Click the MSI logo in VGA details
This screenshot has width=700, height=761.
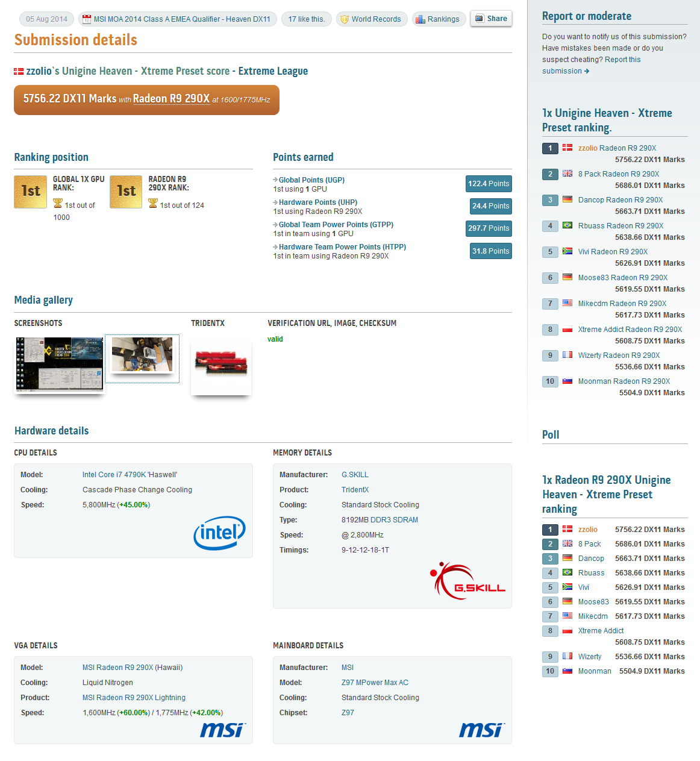tap(223, 730)
